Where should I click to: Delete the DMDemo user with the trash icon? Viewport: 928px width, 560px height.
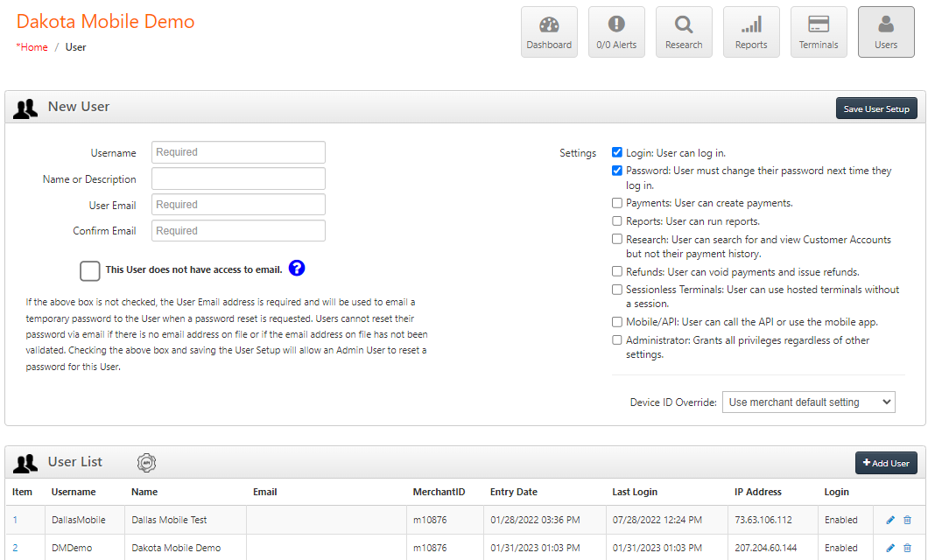pyautogui.click(x=906, y=548)
